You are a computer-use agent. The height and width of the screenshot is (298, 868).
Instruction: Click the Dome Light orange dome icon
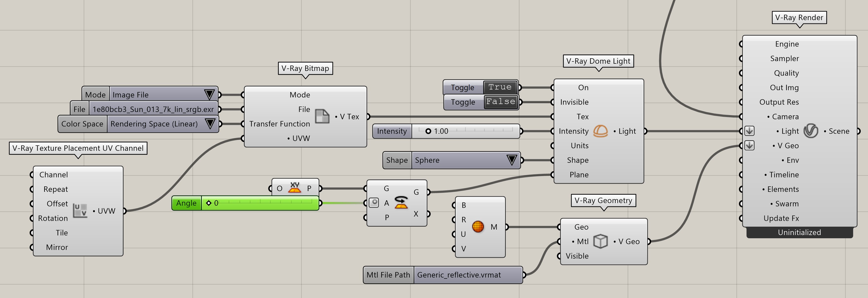pos(600,131)
